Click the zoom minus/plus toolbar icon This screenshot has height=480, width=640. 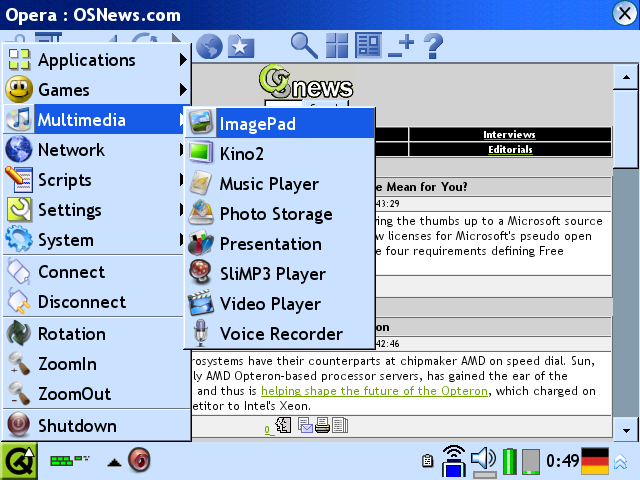pos(401,46)
